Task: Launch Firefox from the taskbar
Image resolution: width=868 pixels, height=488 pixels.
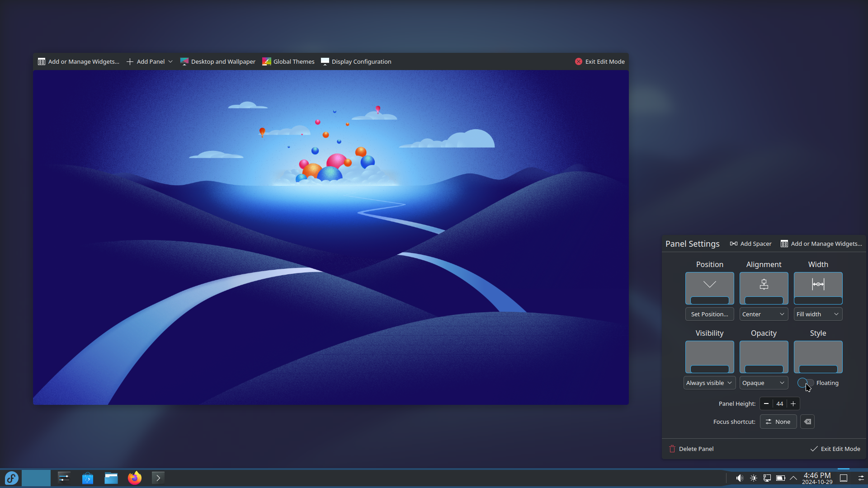Action: [135, 478]
